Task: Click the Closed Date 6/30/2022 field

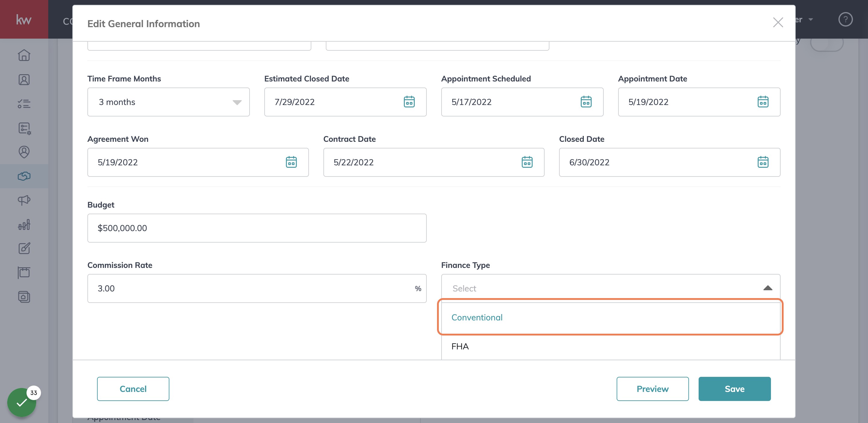Action: pyautogui.click(x=669, y=162)
